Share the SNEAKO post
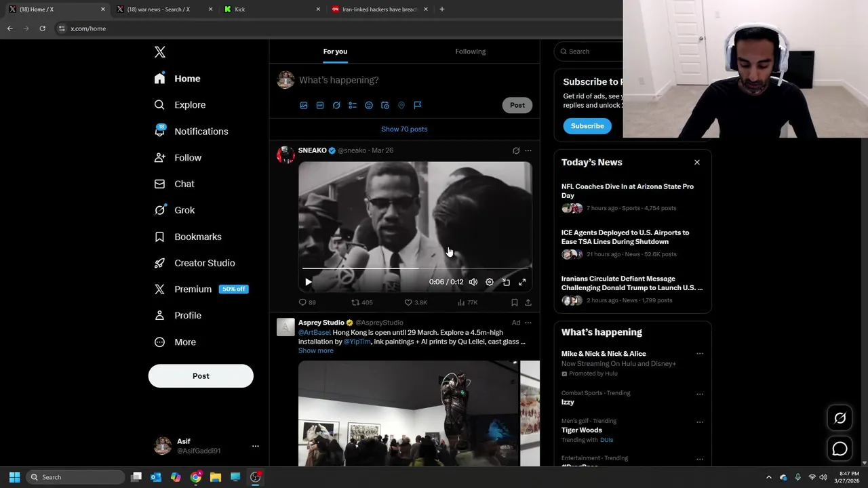The image size is (868, 488). click(528, 302)
